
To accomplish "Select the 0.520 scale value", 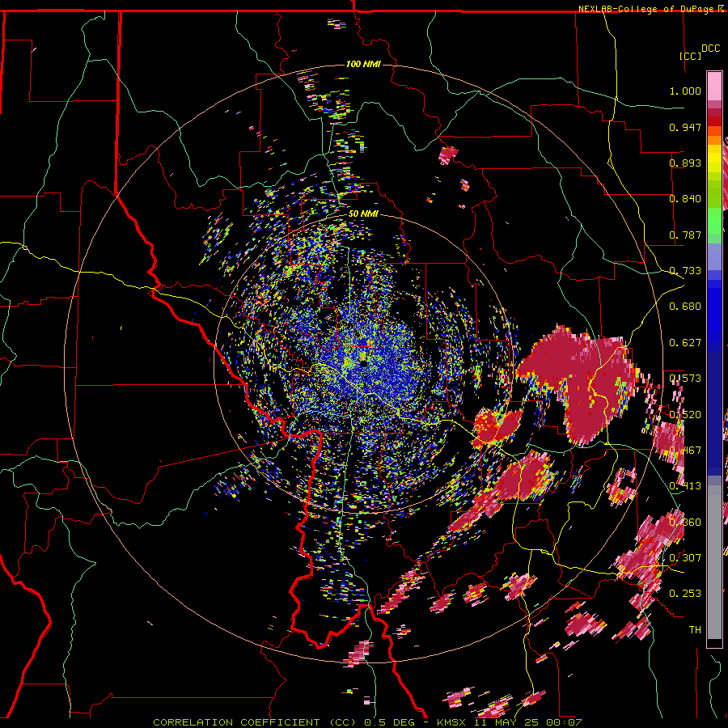I will click(685, 415).
